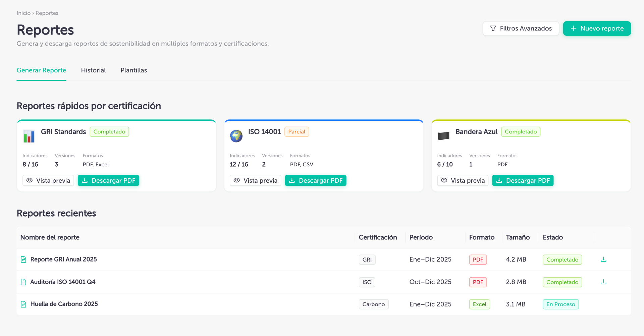This screenshot has width=644, height=336.
Task: Click the Carbono certification tag
Action: pos(374,304)
